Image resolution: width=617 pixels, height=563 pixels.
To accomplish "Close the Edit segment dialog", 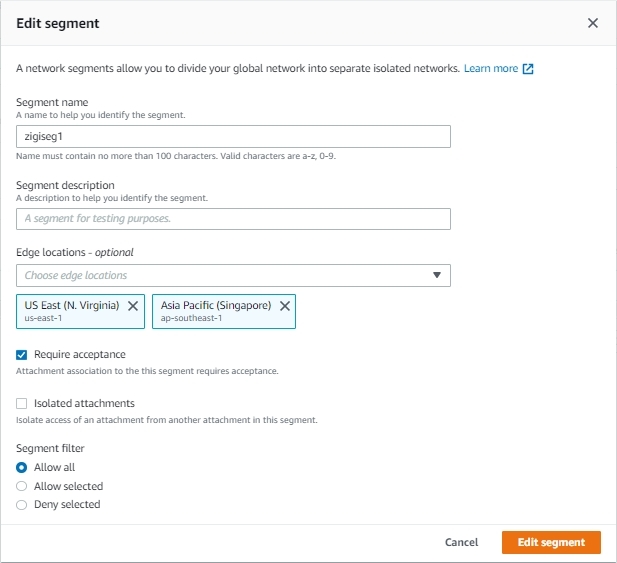I will coord(593,23).
